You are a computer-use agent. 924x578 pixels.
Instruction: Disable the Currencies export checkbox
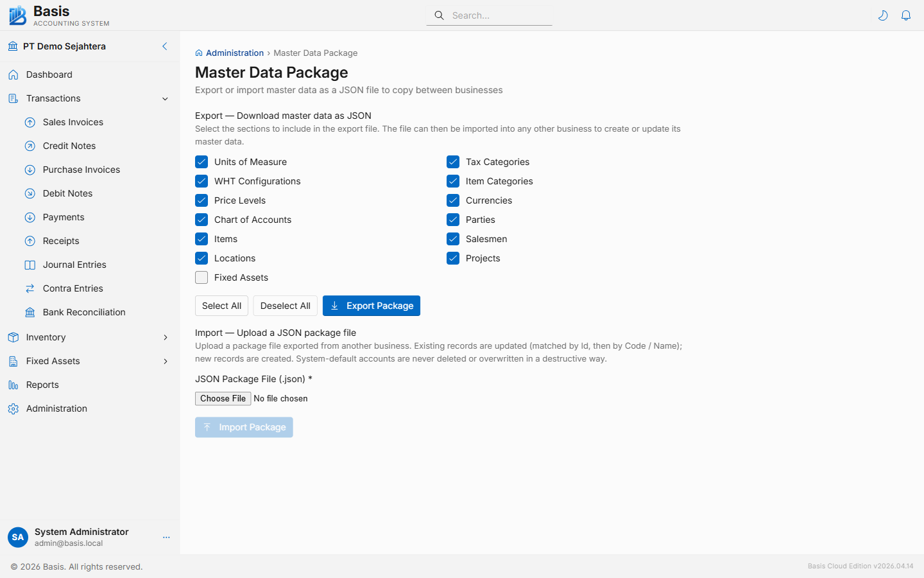coord(453,200)
